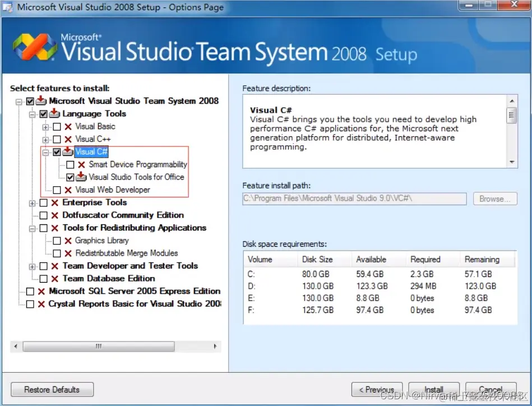Click the Browse button for install path
The width and height of the screenshot is (532, 406).
point(495,199)
